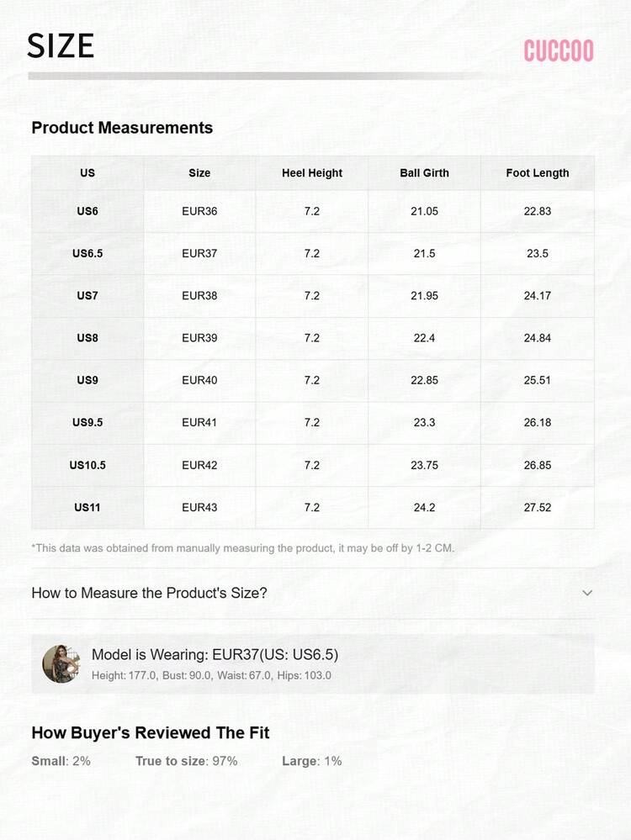The width and height of the screenshot is (631, 840).
Task: Select the Heel Height column header
Action: tap(312, 173)
